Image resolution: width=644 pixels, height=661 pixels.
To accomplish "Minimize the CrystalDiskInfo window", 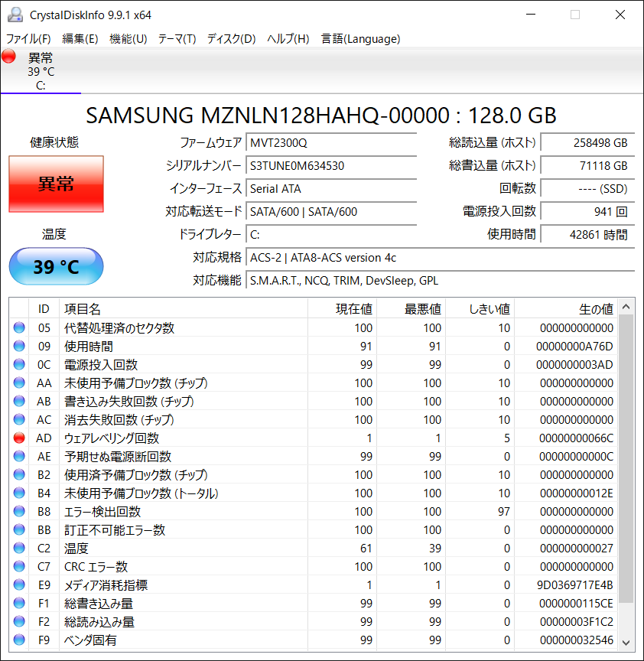I will pyautogui.click(x=531, y=15).
